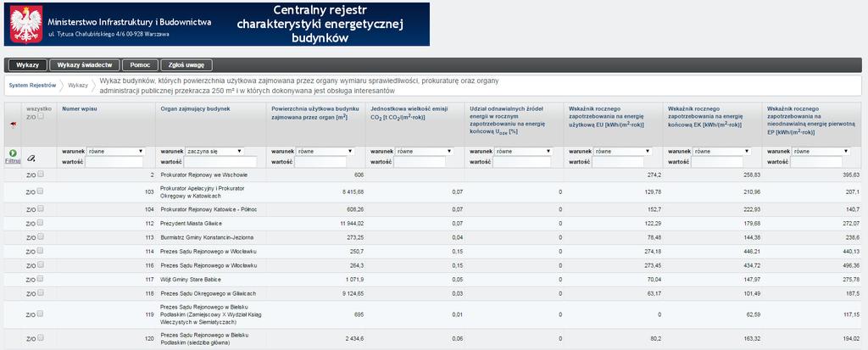The height and width of the screenshot is (350, 868).
Task: Click the eraser clear-filters icon
Action: pyautogui.click(x=31, y=158)
